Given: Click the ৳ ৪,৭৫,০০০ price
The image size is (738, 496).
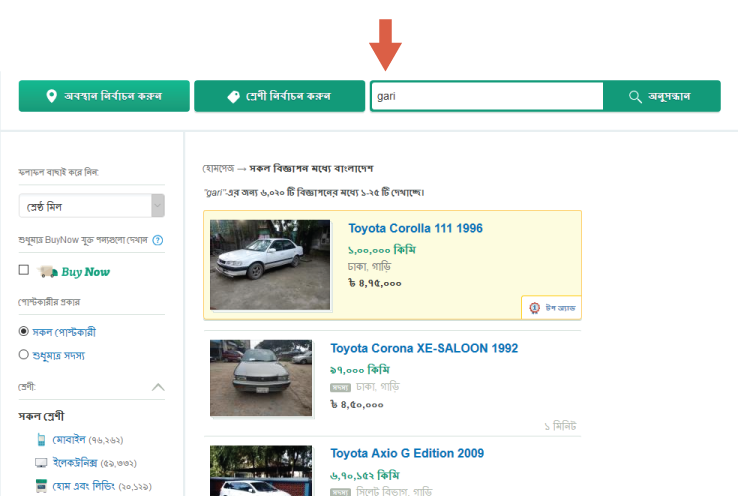Looking at the screenshot, I should click(x=375, y=283).
